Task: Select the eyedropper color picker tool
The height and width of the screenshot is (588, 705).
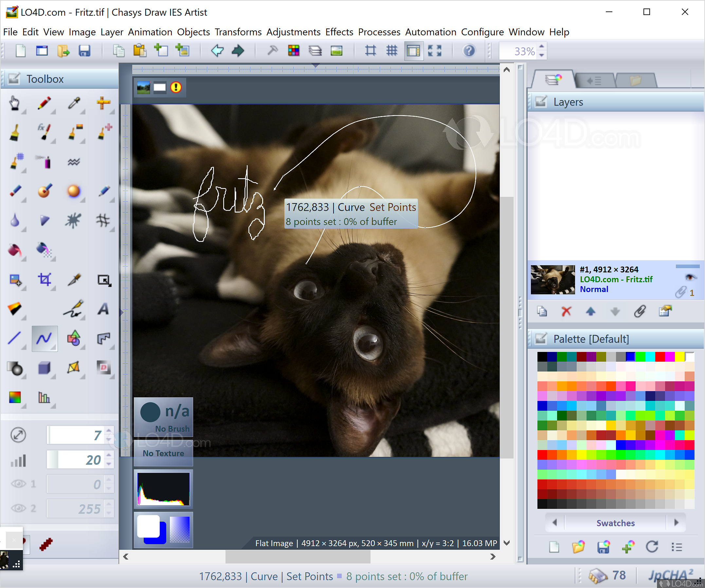Action: click(74, 103)
